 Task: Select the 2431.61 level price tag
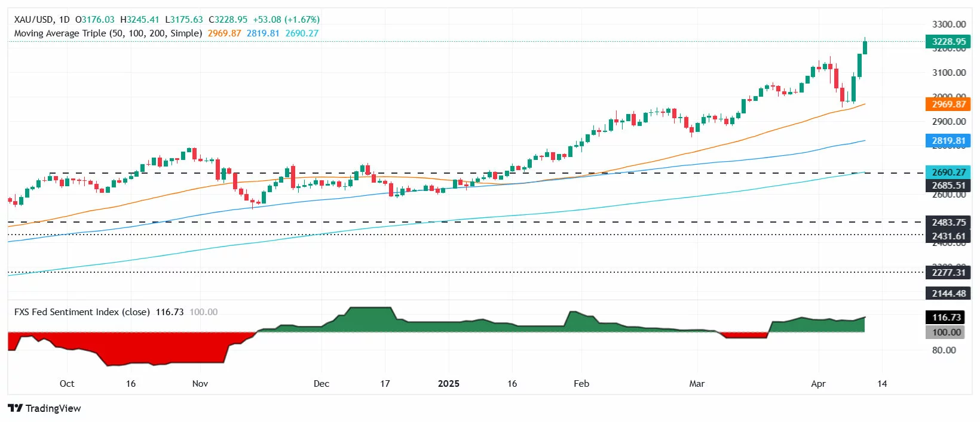click(948, 236)
